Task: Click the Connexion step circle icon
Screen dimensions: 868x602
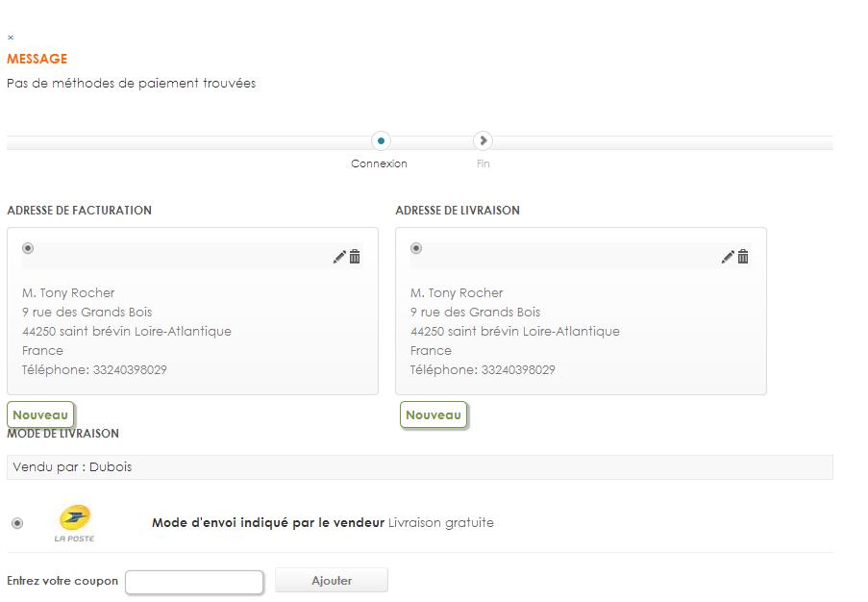Action: 381,141
